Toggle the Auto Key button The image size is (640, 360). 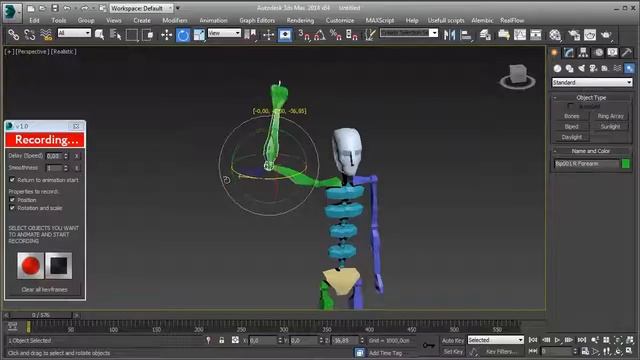453,340
